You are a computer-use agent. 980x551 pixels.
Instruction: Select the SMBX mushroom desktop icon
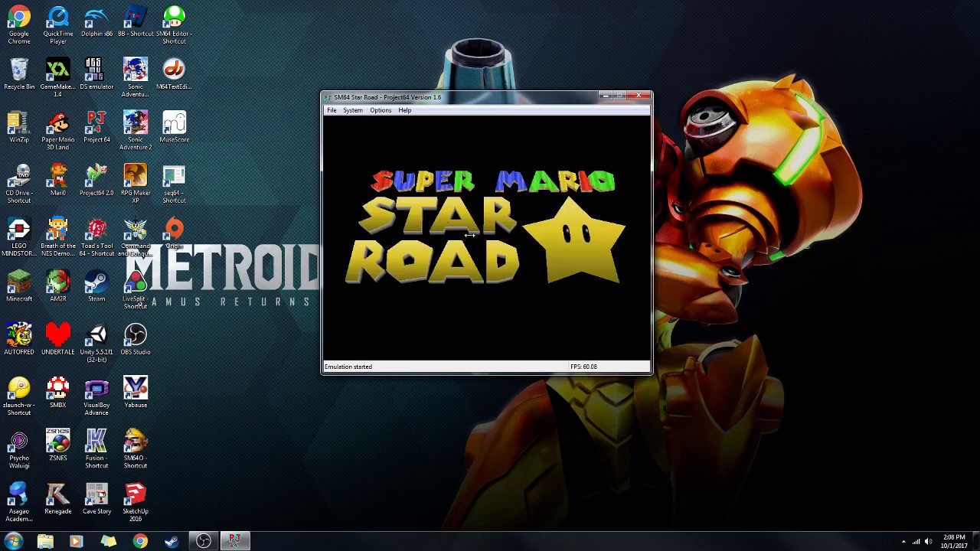pyautogui.click(x=58, y=392)
